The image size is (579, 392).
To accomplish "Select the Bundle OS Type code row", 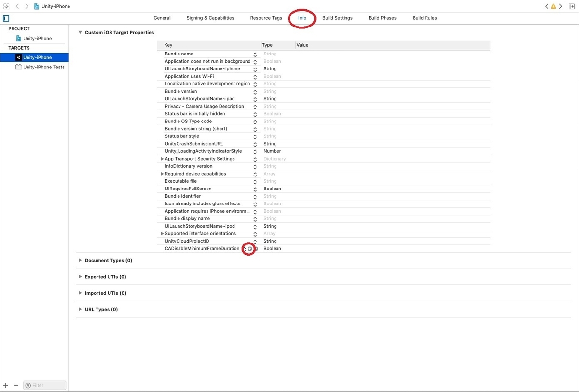I will pyautogui.click(x=323, y=121).
